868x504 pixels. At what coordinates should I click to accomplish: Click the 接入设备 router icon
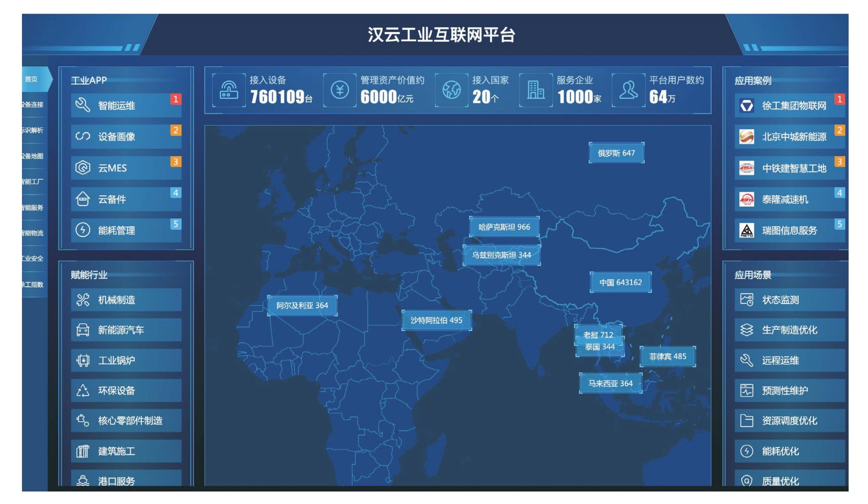229,90
